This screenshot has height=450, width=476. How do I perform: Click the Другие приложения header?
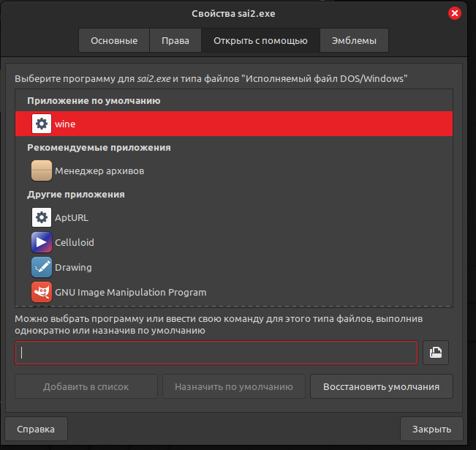(76, 194)
